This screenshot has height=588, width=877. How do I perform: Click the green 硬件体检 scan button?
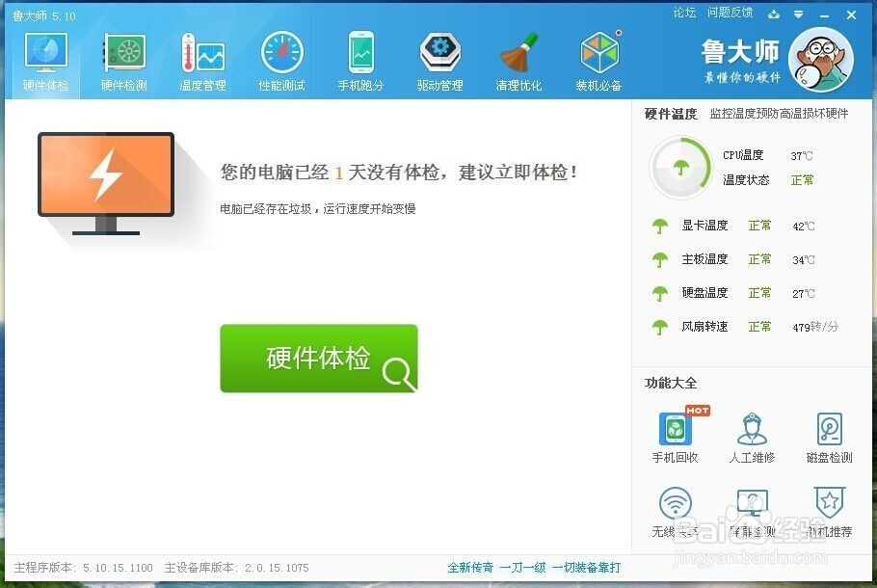(x=319, y=358)
